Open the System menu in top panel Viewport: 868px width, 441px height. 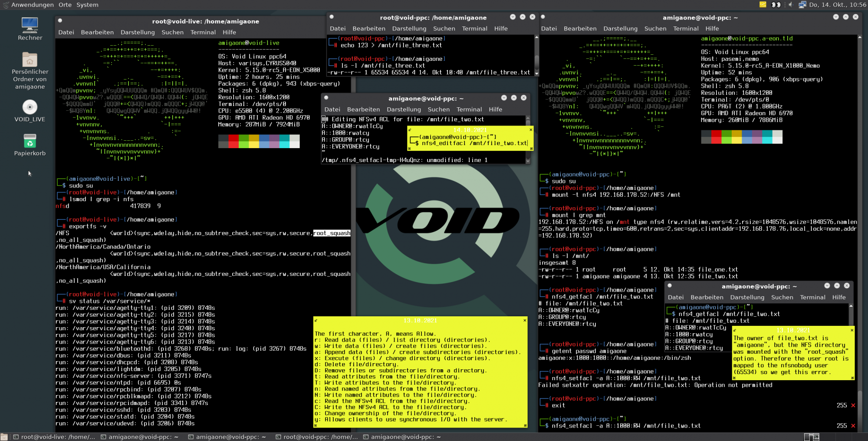[x=87, y=5]
